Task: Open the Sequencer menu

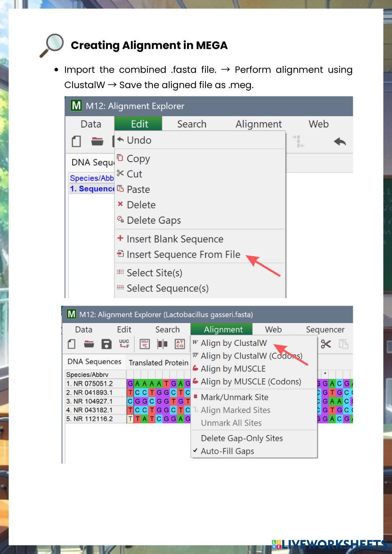Action: tap(325, 330)
